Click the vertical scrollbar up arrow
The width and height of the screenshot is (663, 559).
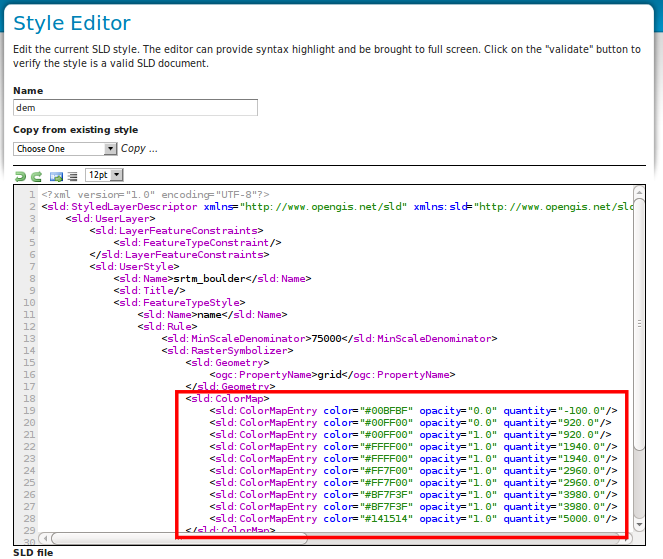pos(639,192)
